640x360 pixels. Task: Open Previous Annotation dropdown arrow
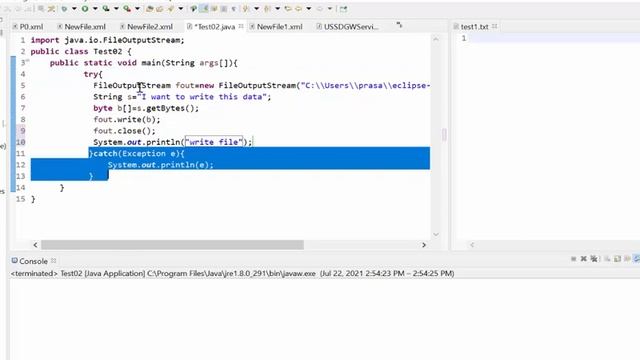coord(278,9)
